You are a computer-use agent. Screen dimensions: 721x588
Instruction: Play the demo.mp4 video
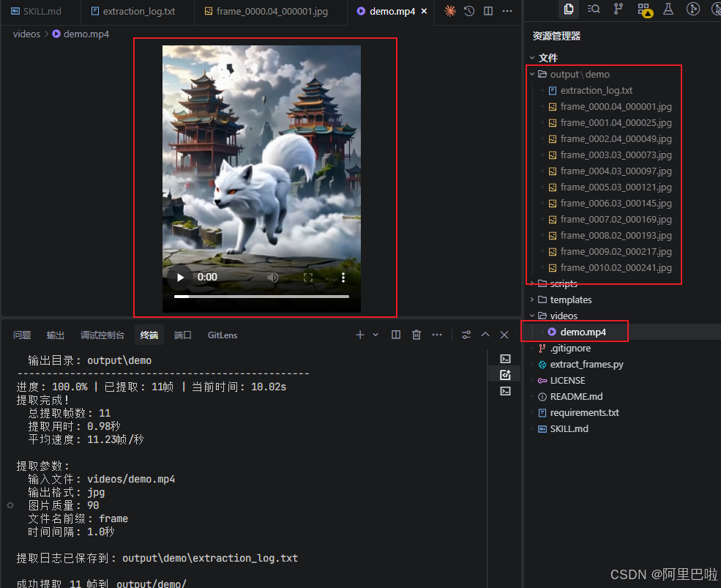(x=179, y=278)
